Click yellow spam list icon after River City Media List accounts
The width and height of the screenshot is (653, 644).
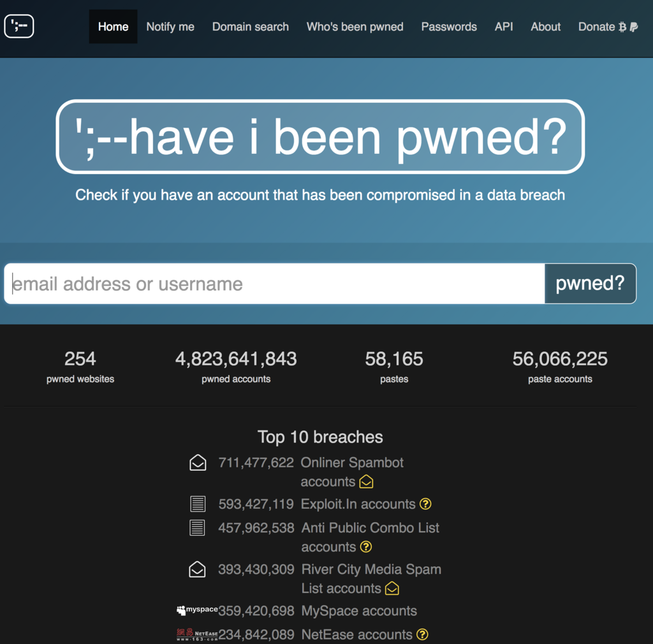tap(392, 589)
